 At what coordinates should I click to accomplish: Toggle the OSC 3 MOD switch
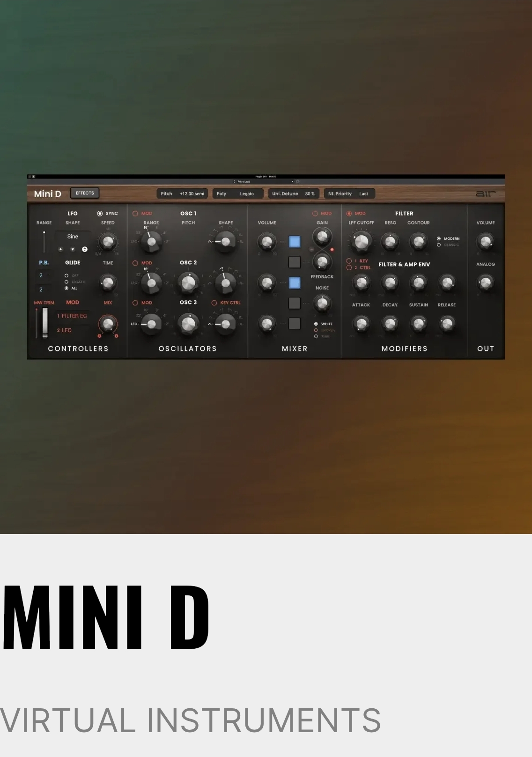coord(135,303)
